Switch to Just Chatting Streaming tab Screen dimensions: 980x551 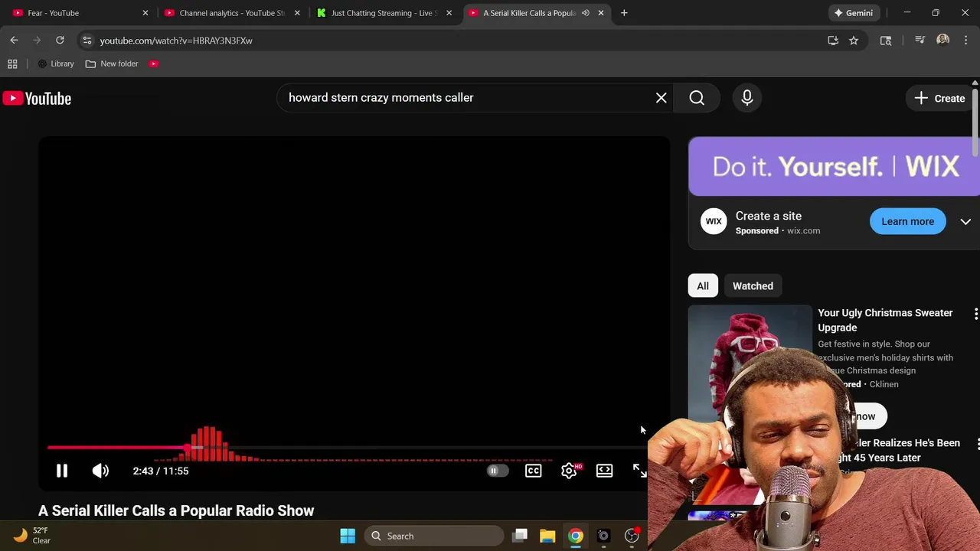(383, 13)
